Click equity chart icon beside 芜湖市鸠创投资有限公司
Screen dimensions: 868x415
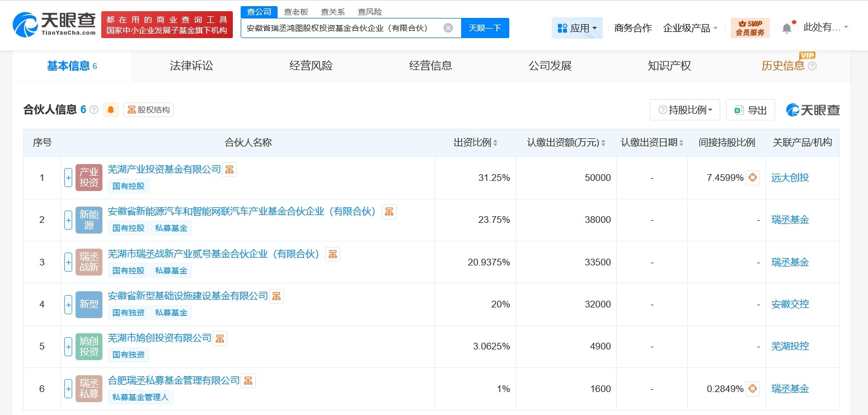[220, 338]
